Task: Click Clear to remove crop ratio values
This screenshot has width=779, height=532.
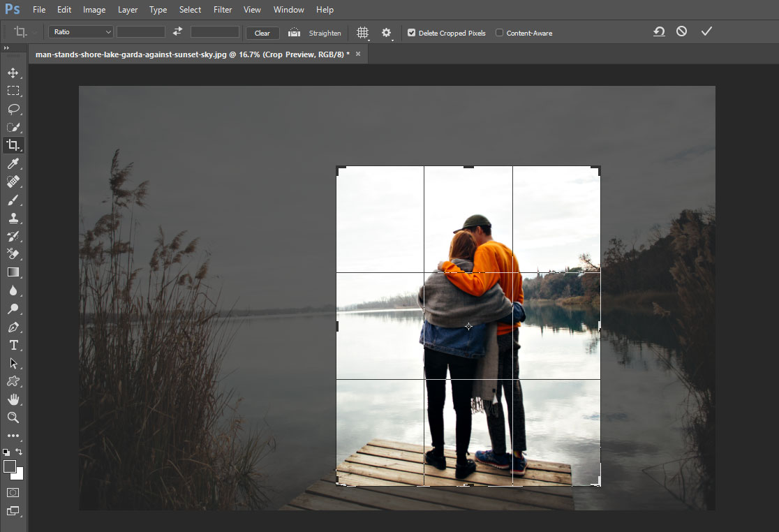Action: pyautogui.click(x=262, y=33)
